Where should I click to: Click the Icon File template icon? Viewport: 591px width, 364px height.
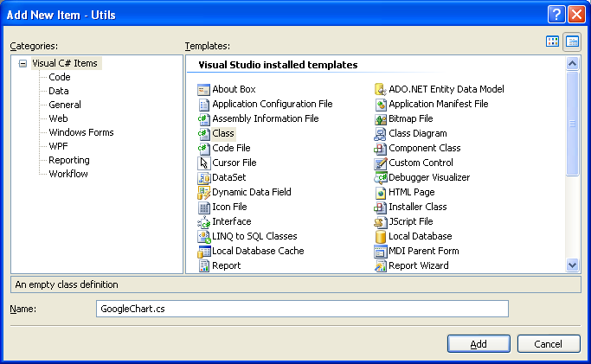[x=203, y=207]
